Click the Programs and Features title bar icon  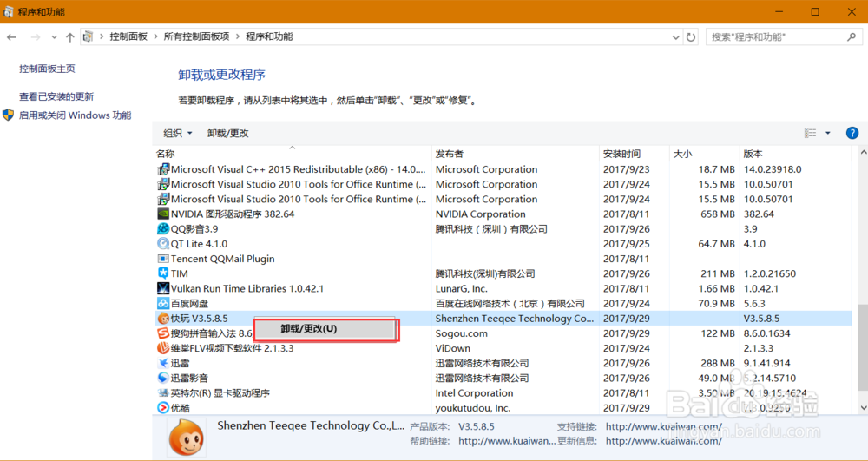tap(9, 11)
